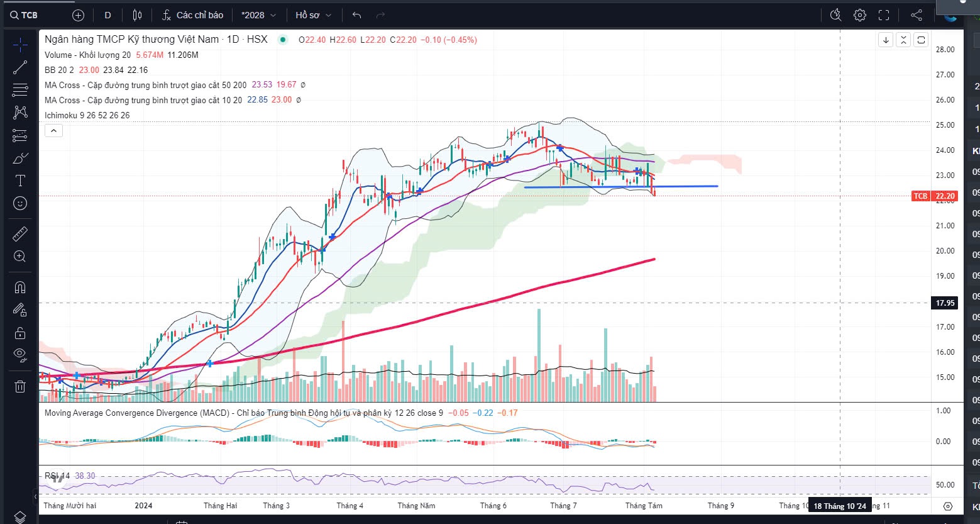The height and width of the screenshot is (524, 980).
Task: Toggle magnet mode
Action: coord(20,287)
